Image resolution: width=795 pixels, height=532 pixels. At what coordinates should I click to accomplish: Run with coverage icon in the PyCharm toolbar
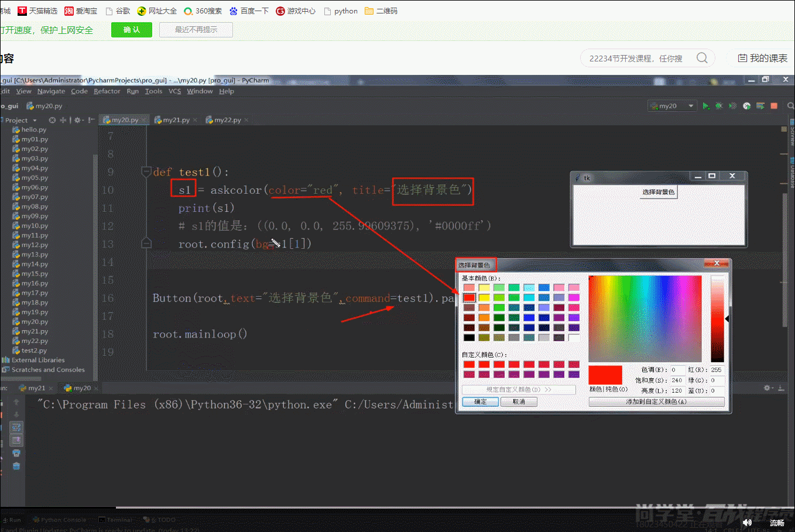point(732,106)
